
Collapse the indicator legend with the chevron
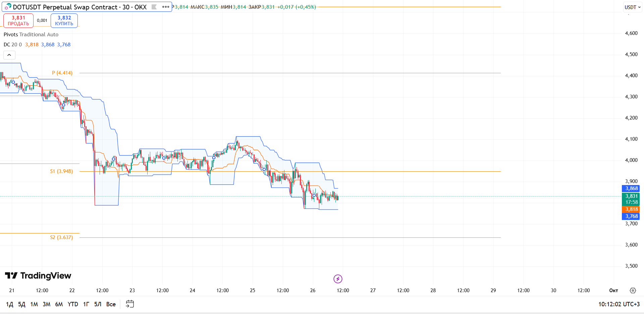pos(9,55)
